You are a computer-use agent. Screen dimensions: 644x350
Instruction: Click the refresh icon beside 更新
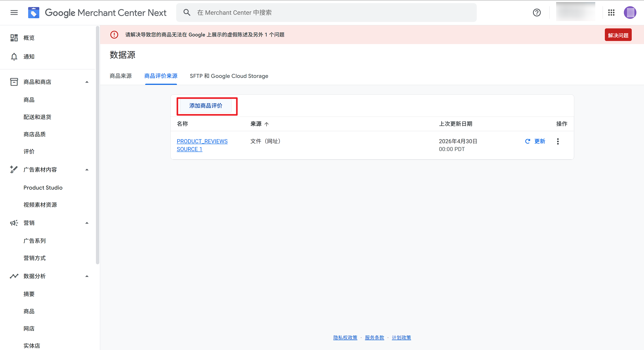point(527,141)
